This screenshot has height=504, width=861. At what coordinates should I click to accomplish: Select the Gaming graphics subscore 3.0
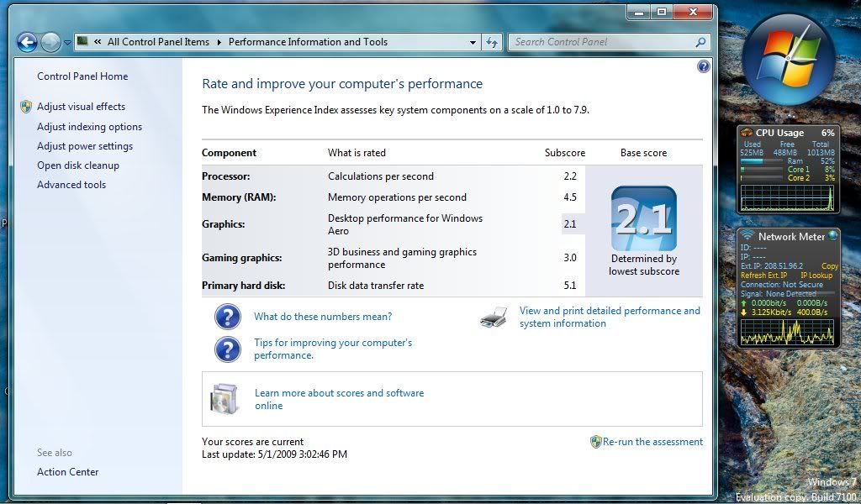(570, 258)
